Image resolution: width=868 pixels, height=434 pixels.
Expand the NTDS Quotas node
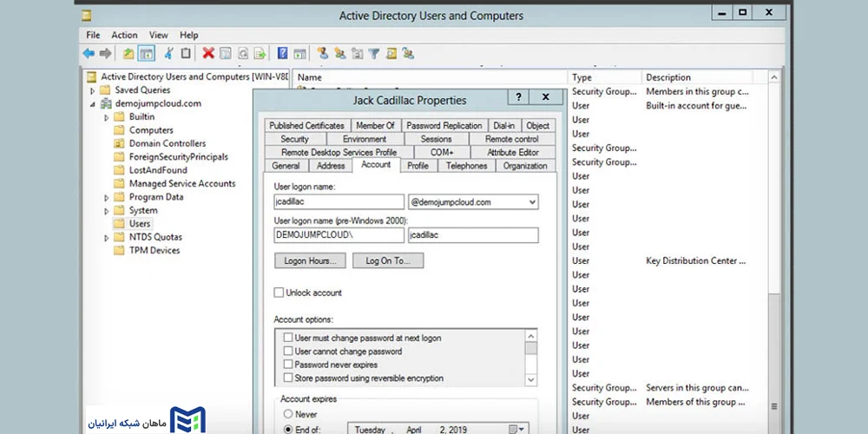(106, 238)
